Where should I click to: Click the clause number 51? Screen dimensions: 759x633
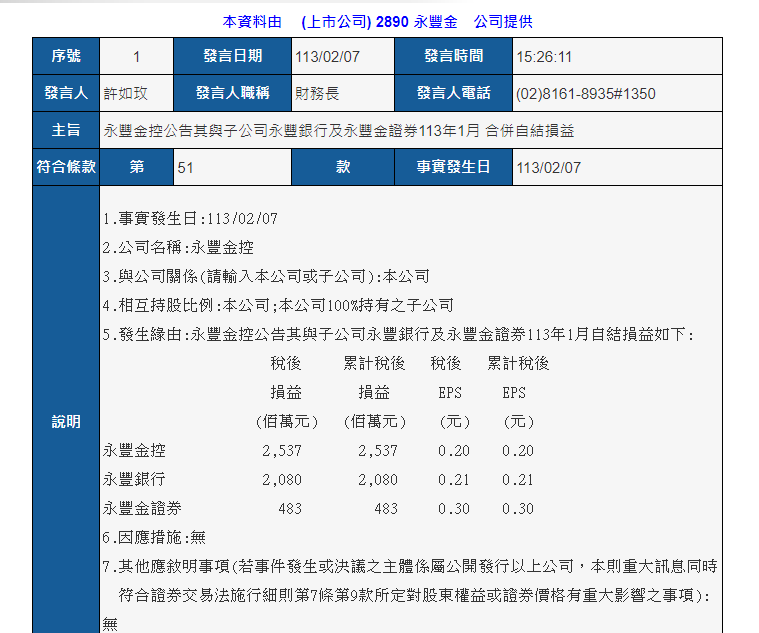[185, 168]
